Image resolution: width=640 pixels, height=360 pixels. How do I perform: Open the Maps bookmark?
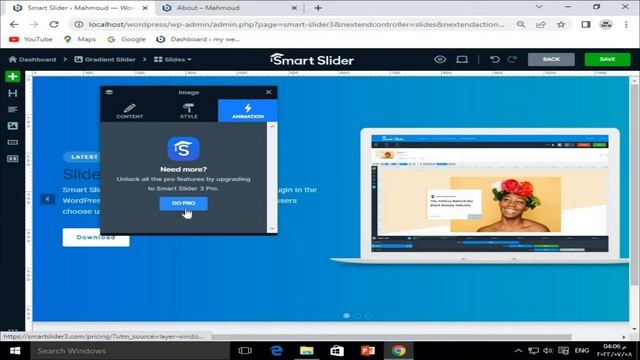point(80,39)
